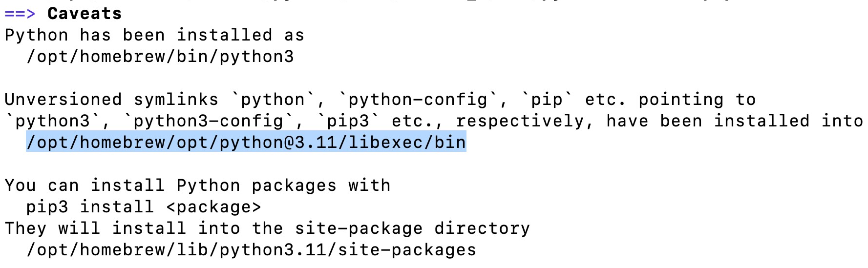Viewport: 868px width, 268px height.
Task: Click the bold Caveats heading
Action: pyautogui.click(x=85, y=14)
